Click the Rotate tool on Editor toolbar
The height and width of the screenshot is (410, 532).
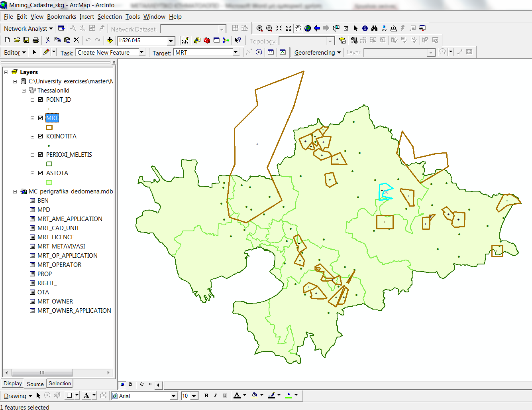click(x=259, y=52)
